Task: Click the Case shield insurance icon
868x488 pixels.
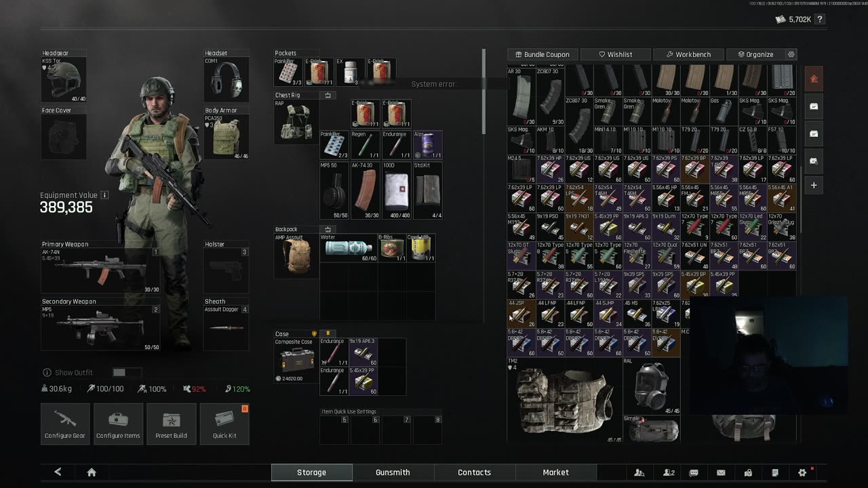Action: (x=314, y=334)
